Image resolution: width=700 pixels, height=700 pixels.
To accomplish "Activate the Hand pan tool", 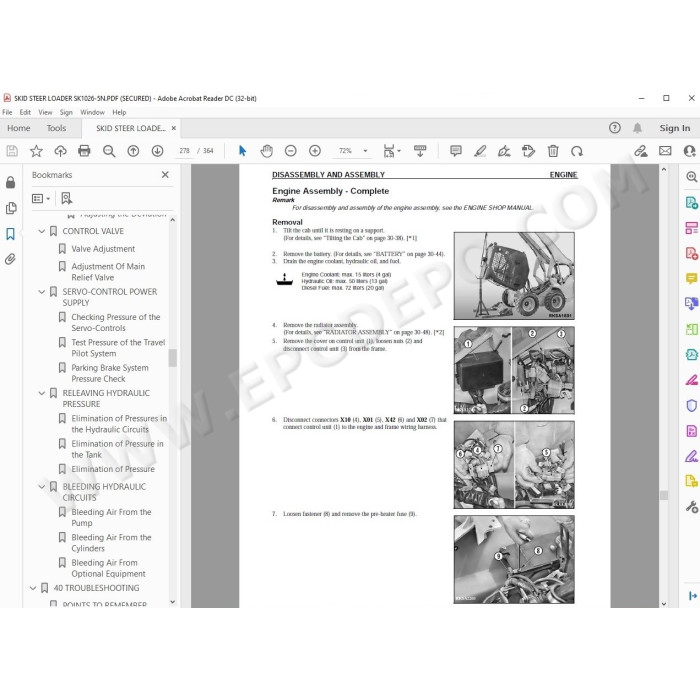I will coord(267,151).
